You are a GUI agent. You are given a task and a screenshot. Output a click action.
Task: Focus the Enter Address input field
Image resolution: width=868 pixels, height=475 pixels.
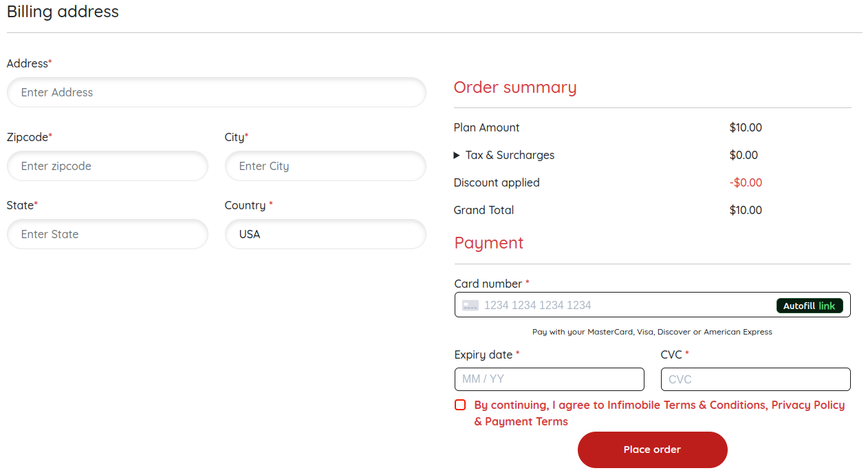(x=217, y=92)
